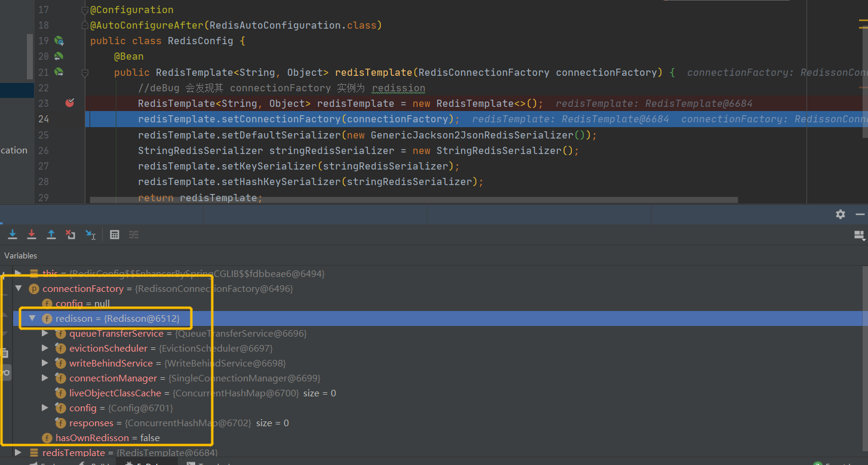The image size is (868, 465).
Task: Click the layout settings icon in Variables toolbar
Action: pyautogui.click(x=133, y=235)
